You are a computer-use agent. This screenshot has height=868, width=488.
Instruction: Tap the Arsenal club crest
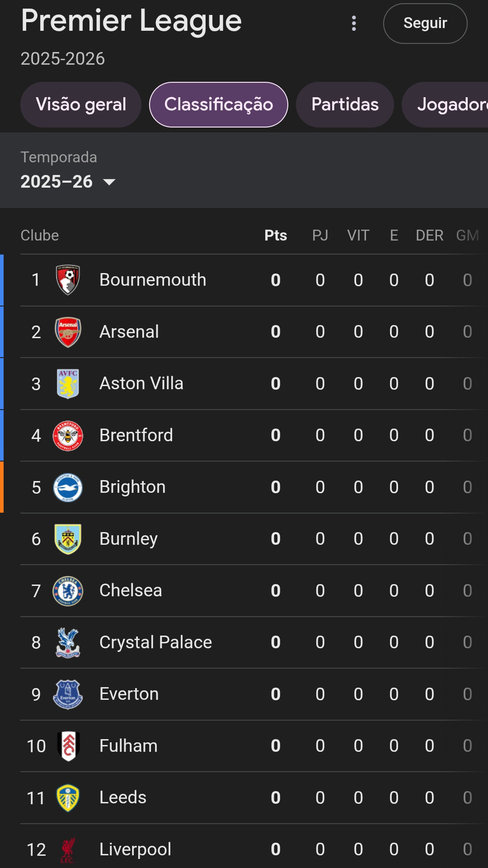pos(68,332)
